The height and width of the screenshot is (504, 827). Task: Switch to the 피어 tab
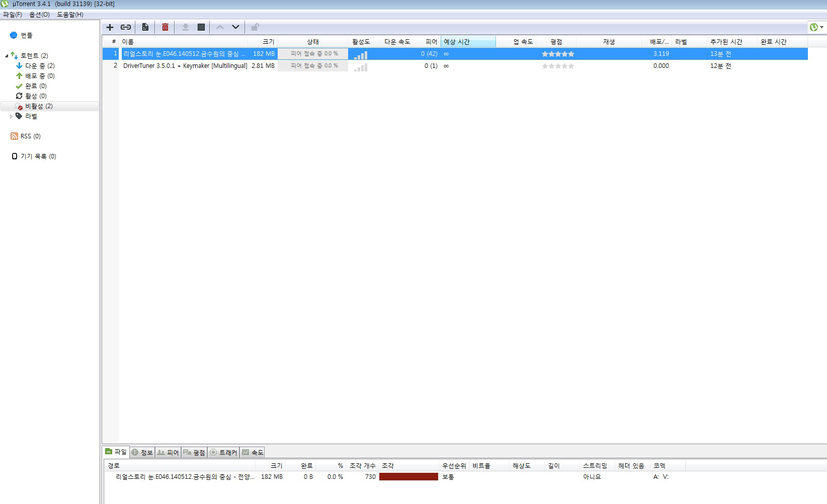click(x=168, y=452)
